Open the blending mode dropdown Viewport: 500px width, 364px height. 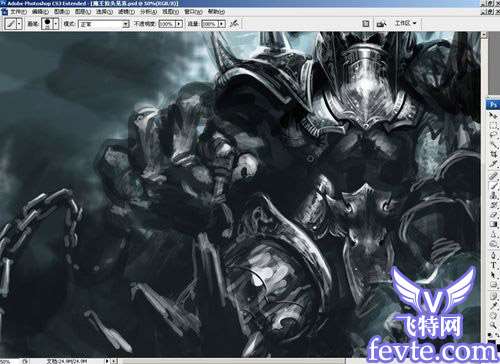coord(104,24)
